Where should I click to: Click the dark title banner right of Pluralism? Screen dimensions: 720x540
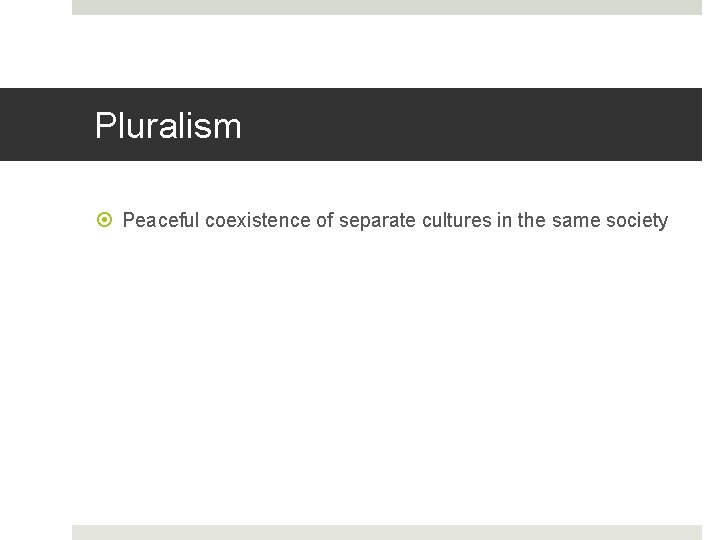[470, 125]
